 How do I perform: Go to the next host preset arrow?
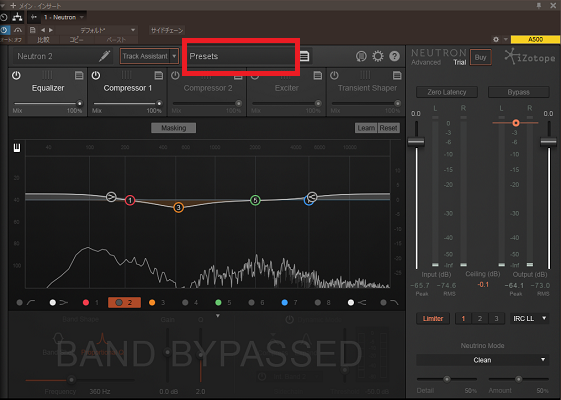[x=51, y=30]
